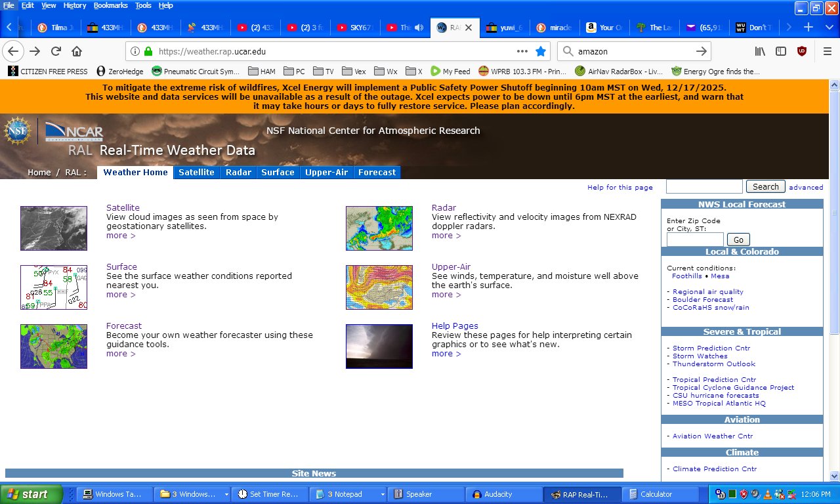Click the Enter Zip Code input field
The height and width of the screenshot is (504, 840).
[695, 240]
